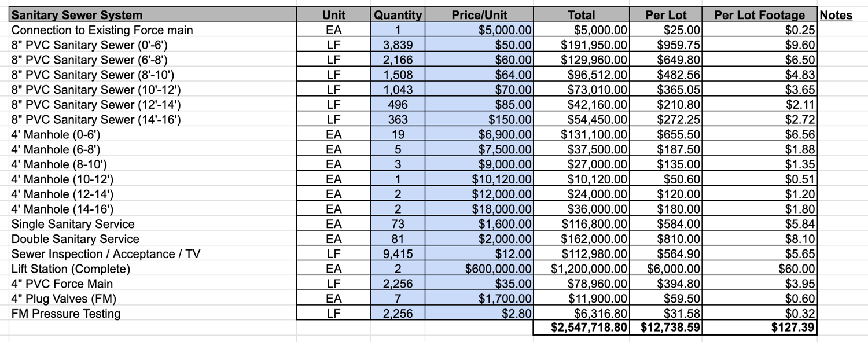The image size is (868, 342).
Task: Select the Quantity column header cell
Action: [x=398, y=15]
